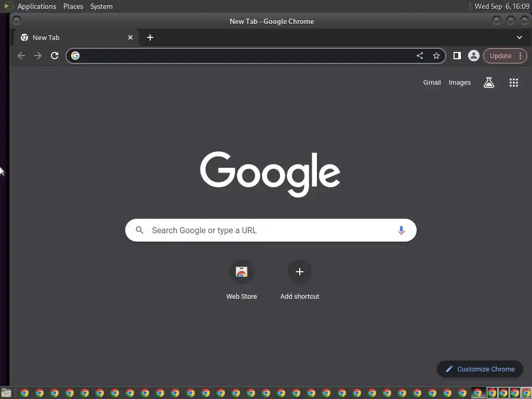Open the System menu

pyautogui.click(x=101, y=6)
